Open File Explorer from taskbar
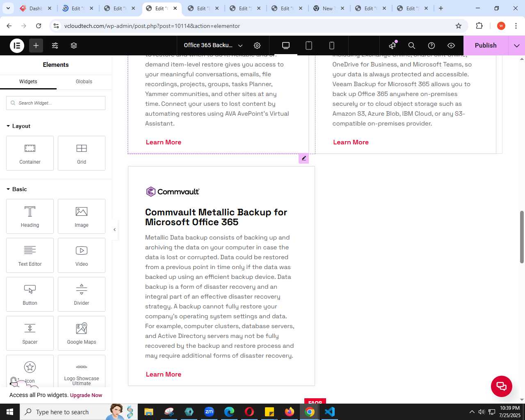 pyautogui.click(x=148, y=412)
